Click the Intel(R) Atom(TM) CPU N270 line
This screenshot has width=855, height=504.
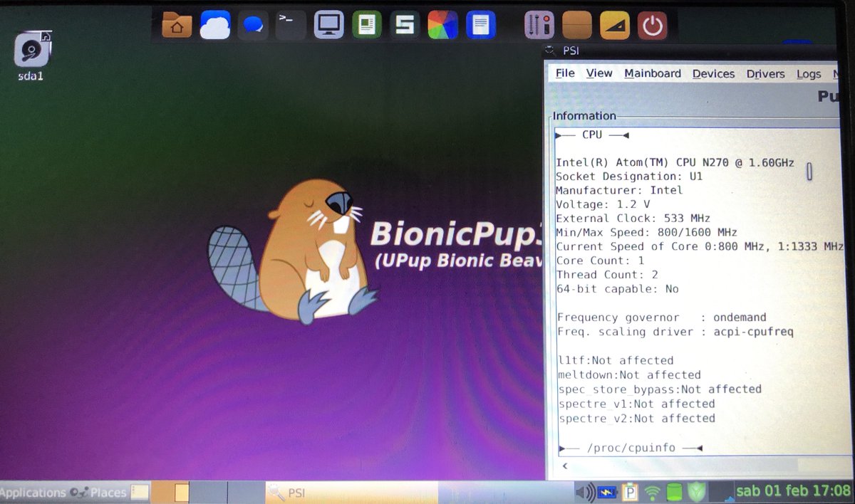pyautogui.click(x=675, y=162)
